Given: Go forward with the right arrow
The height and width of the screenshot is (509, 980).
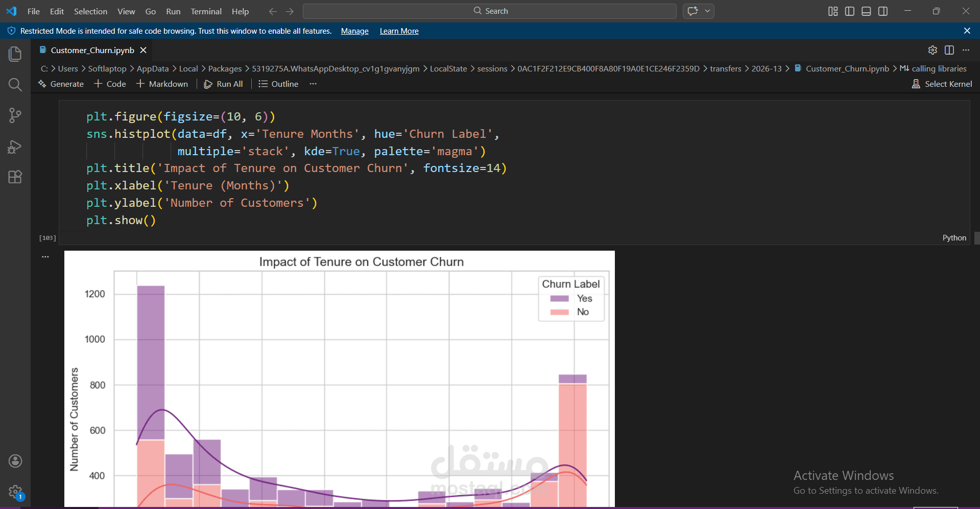Looking at the screenshot, I should tap(290, 11).
